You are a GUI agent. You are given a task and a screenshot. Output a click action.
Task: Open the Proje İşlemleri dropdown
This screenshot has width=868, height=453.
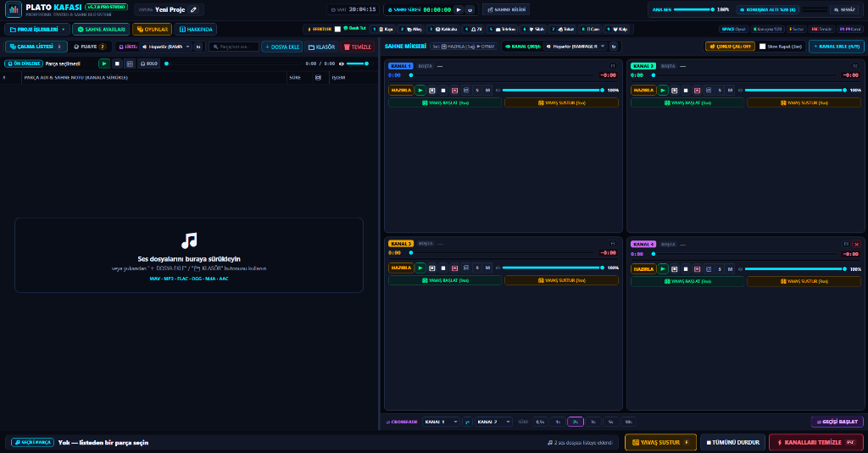click(x=37, y=30)
